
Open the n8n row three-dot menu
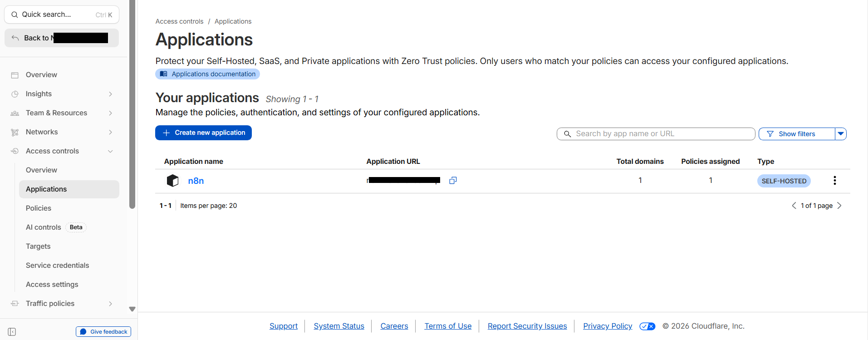pyautogui.click(x=834, y=181)
